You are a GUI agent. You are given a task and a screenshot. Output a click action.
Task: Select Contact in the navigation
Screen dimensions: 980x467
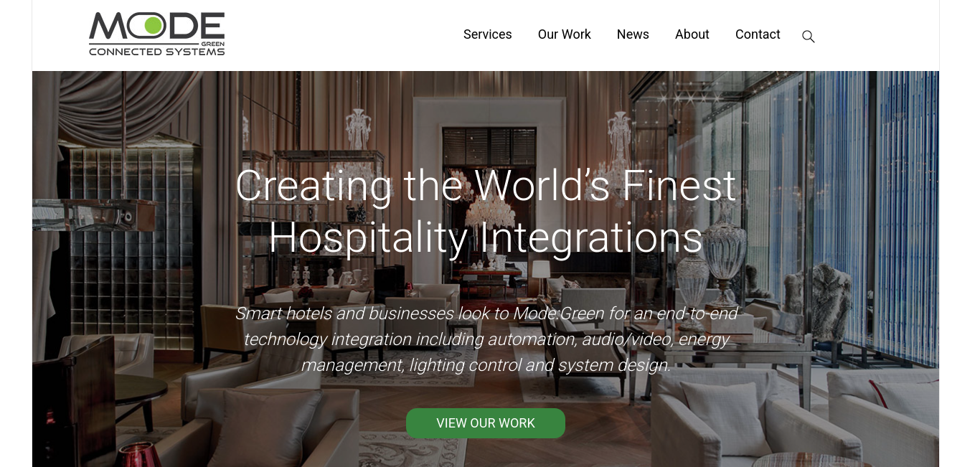(x=758, y=34)
